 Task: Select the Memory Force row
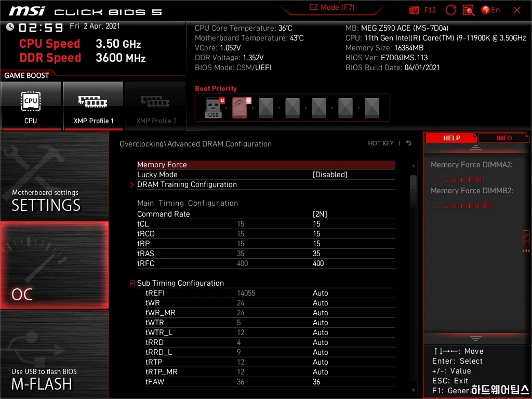tap(266, 165)
